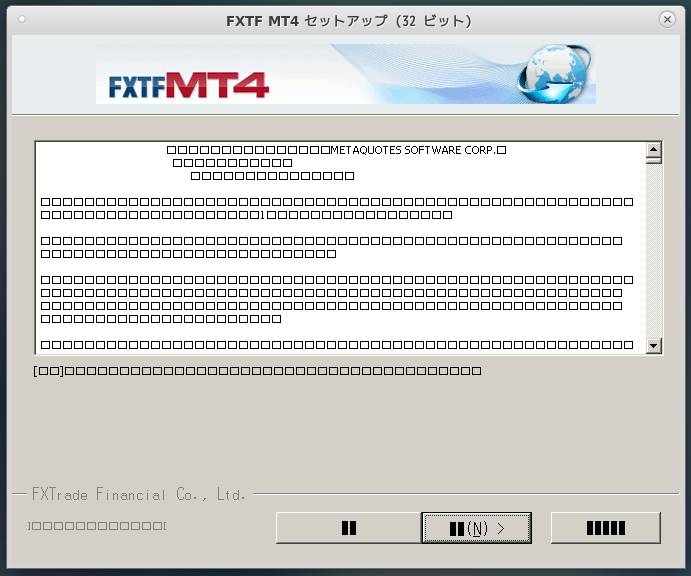Click the back button showing two blocks
Screen dimensions: 691x576
349,528
